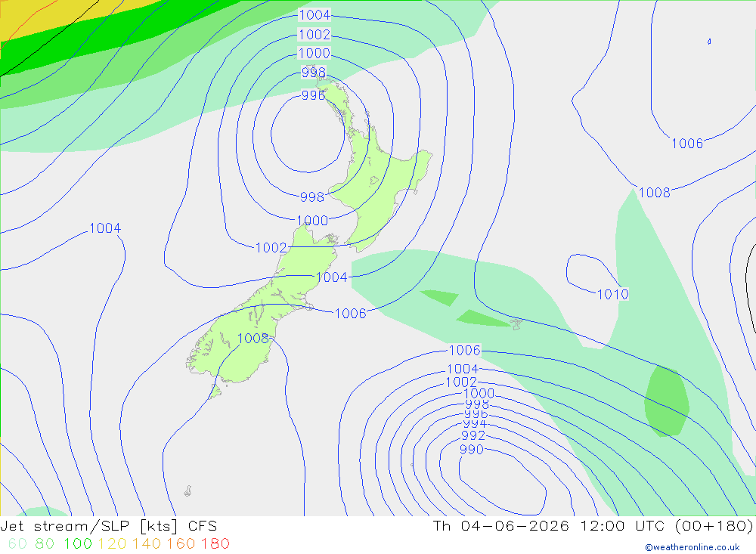Click the 992 isobar label
Image resolution: width=756 pixels, height=554 pixels.
[x=473, y=435]
